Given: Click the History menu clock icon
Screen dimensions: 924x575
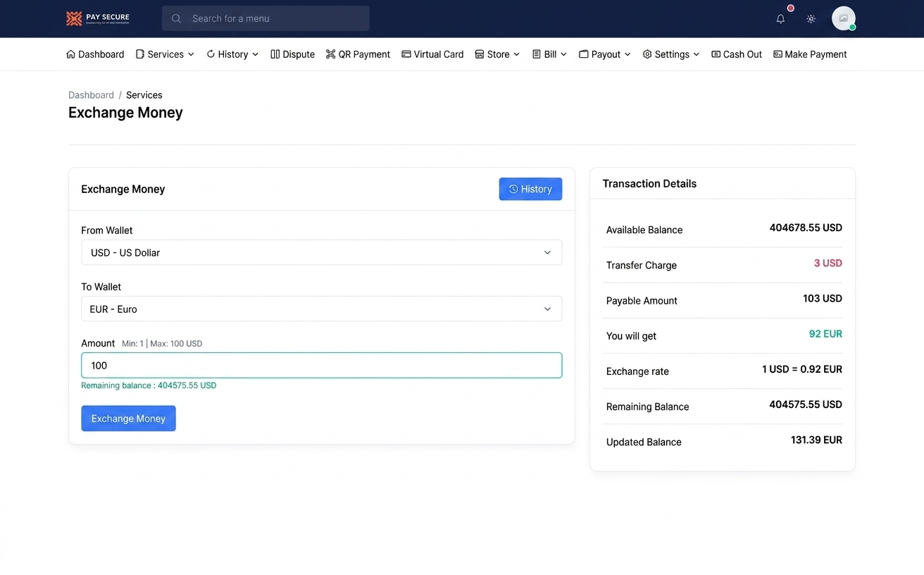Looking at the screenshot, I should pos(211,54).
